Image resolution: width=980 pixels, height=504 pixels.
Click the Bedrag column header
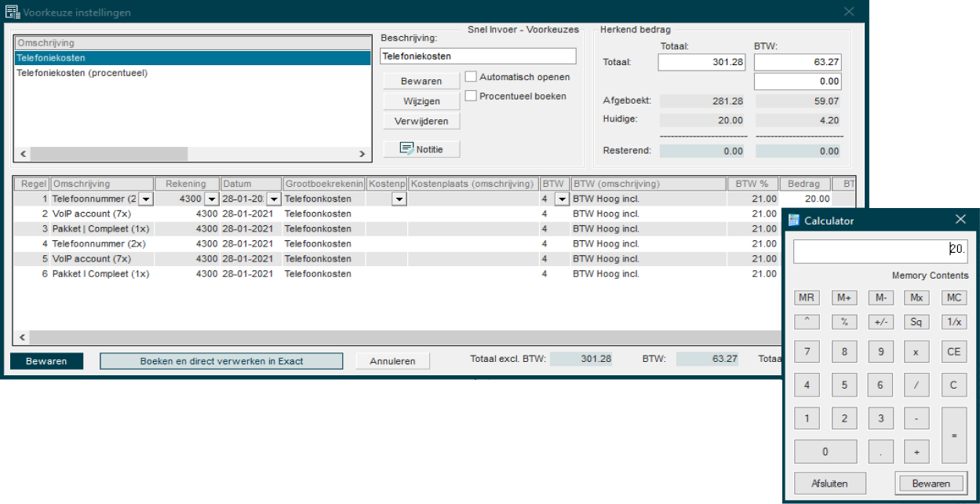[805, 184]
